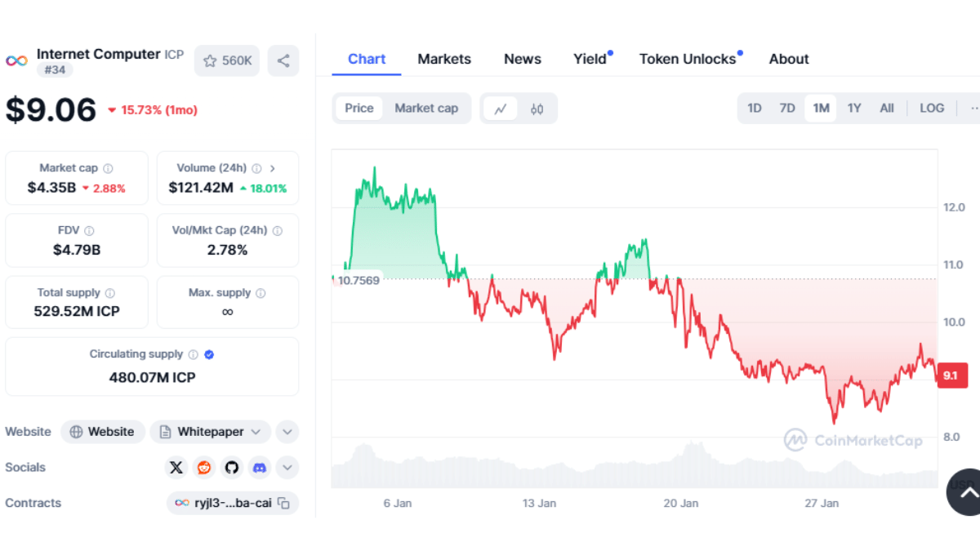The height and width of the screenshot is (551, 980).
Task: Open the Token Unlocks tab
Action: pyautogui.click(x=688, y=59)
